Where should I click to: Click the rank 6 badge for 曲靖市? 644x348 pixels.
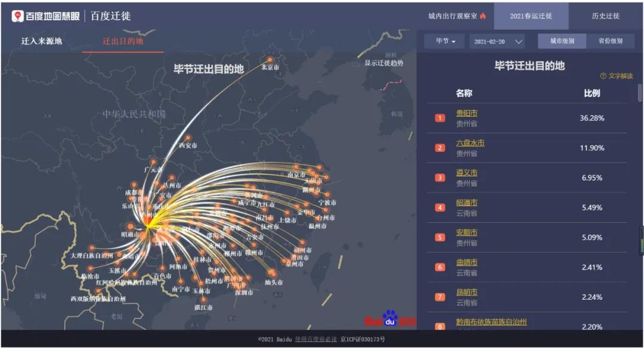coord(440,267)
